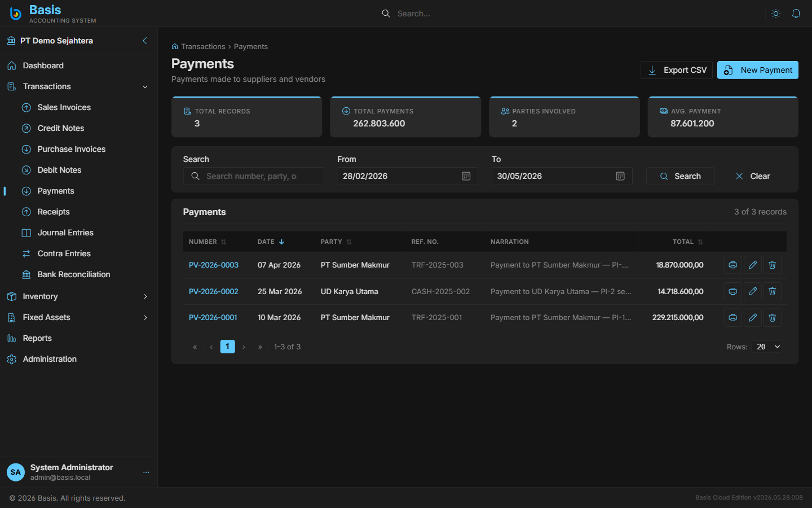This screenshot has height=508, width=812.
Task: Sort table by Party column
Action: (336, 242)
